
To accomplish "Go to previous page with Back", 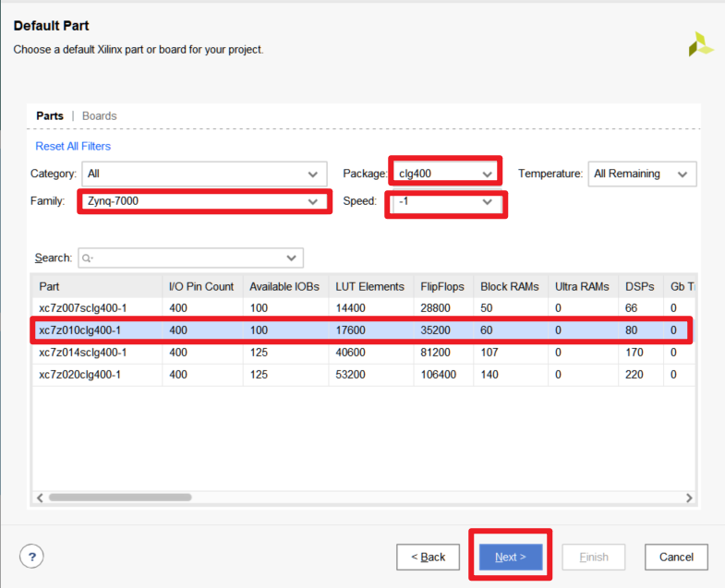I will click(429, 557).
